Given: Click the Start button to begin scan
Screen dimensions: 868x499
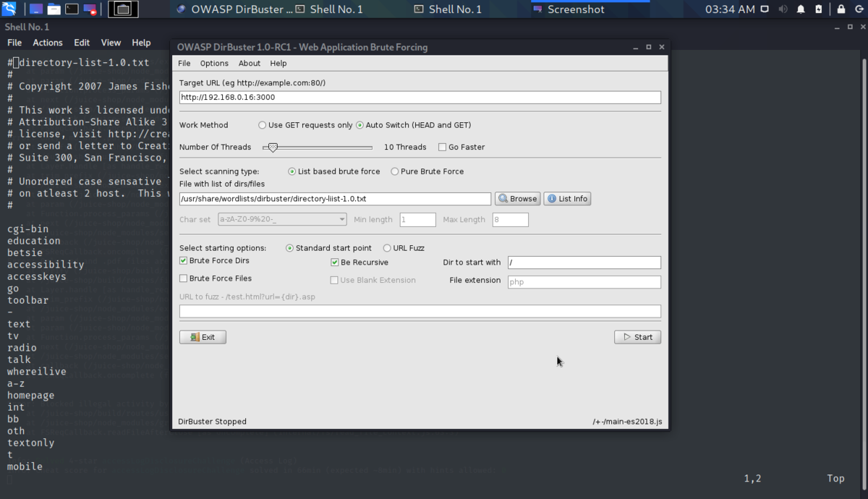Looking at the screenshot, I should click(x=637, y=337).
